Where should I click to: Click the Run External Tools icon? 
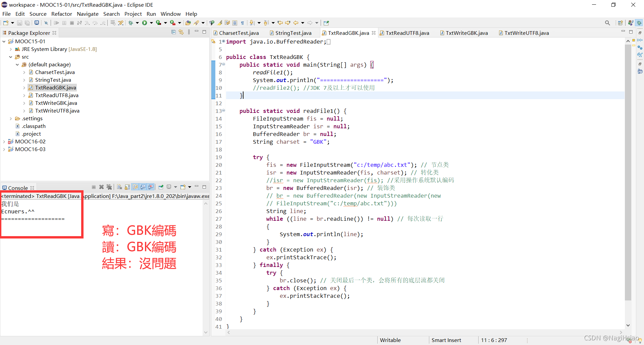tap(173, 23)
